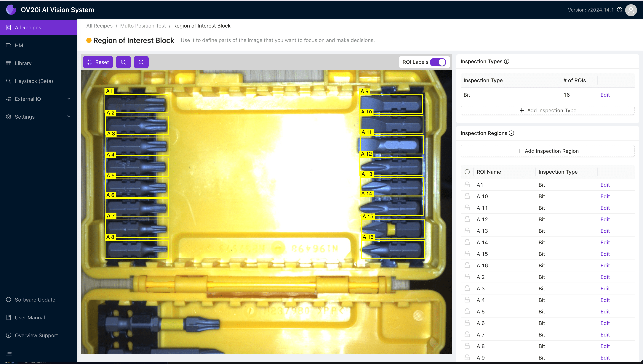Open the Haystack (Beta) menu item
This screenshot has height=364, width=643.
(x=34, y=81)
